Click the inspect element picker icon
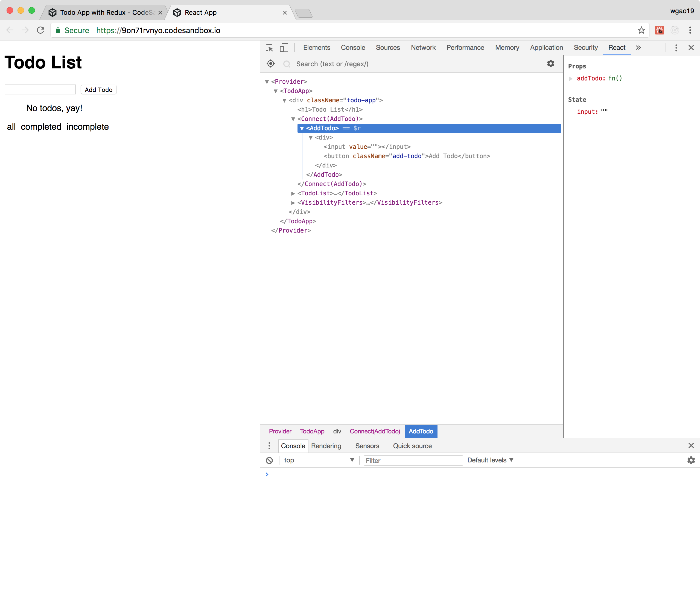 (270, 48)
